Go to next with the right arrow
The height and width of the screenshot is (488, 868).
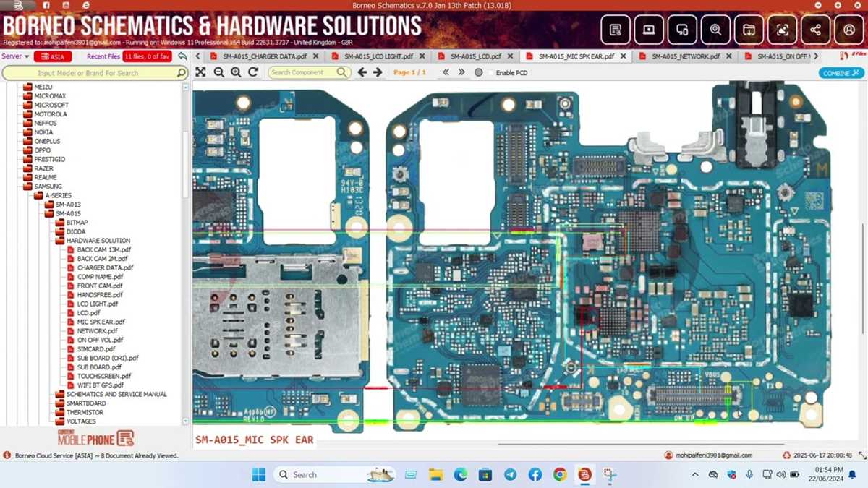coord(379,72)
